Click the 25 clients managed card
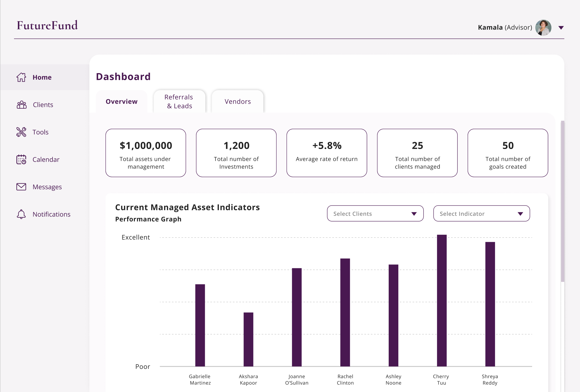This screenshot has width=580, height=392. [417, 153]
